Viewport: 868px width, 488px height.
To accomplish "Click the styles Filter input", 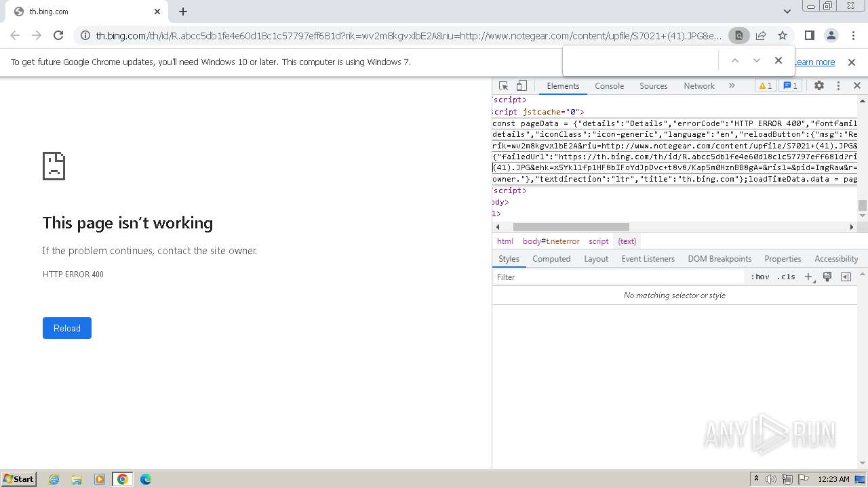I will tap(618, 277).
